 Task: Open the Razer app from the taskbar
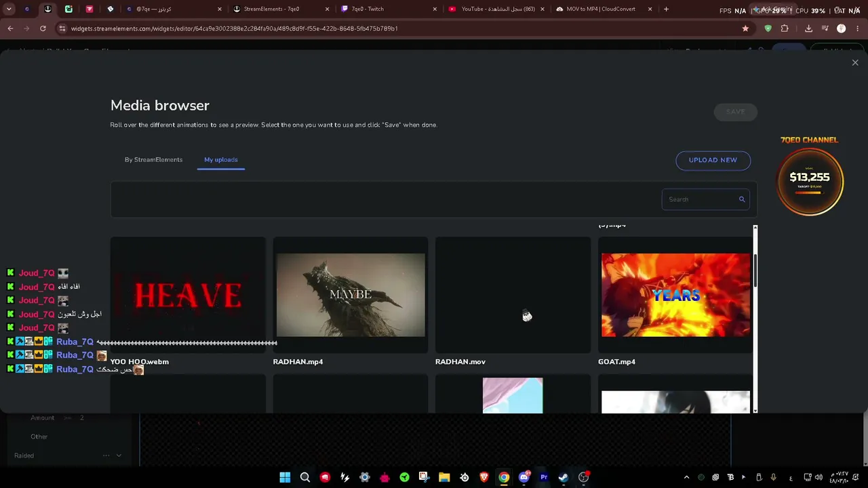coord(405,477)
